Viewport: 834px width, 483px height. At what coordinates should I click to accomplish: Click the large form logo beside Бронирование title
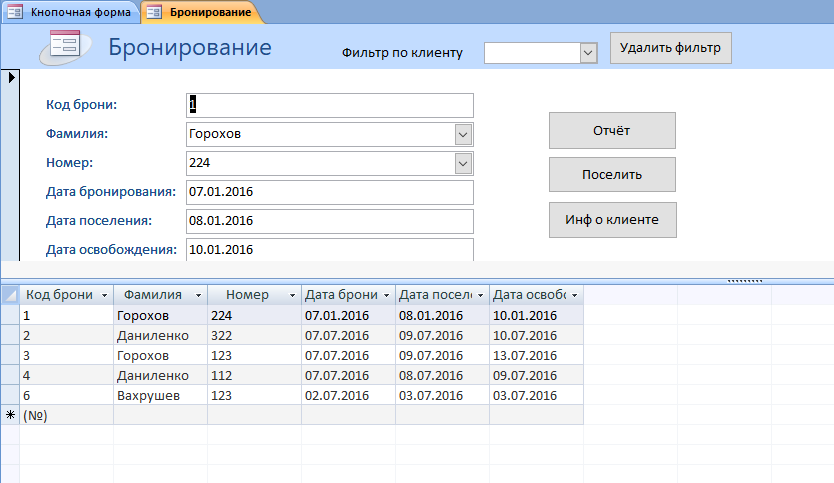[x=65, y=47]
